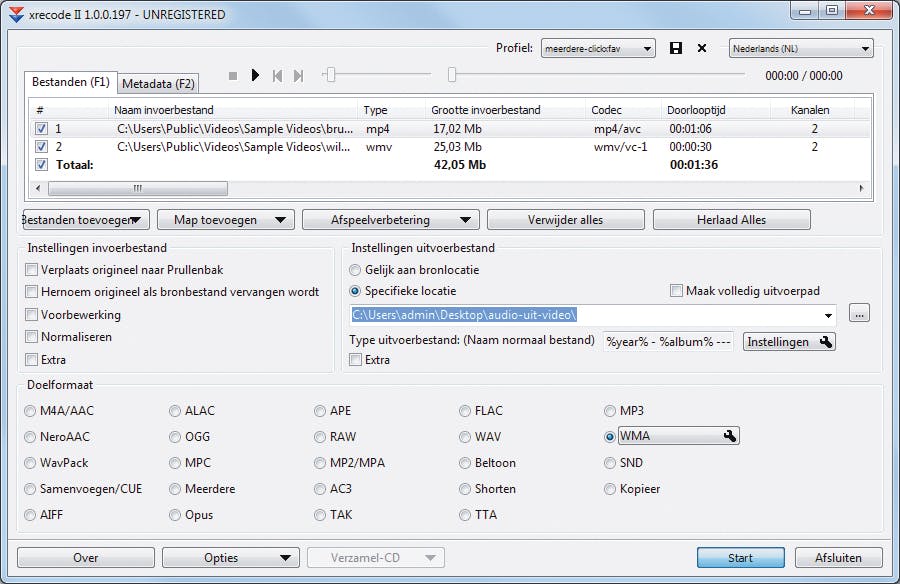Enable Verplaats origineel naar Prullenbak
The image size is (900, 584).
(x=32, y=270)
